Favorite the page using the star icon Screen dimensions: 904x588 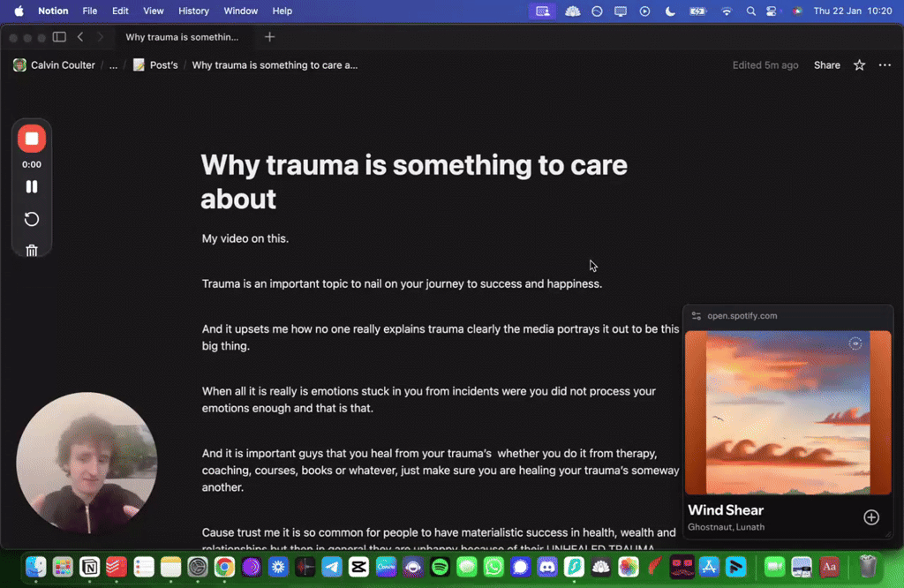[x=858, y=64]
